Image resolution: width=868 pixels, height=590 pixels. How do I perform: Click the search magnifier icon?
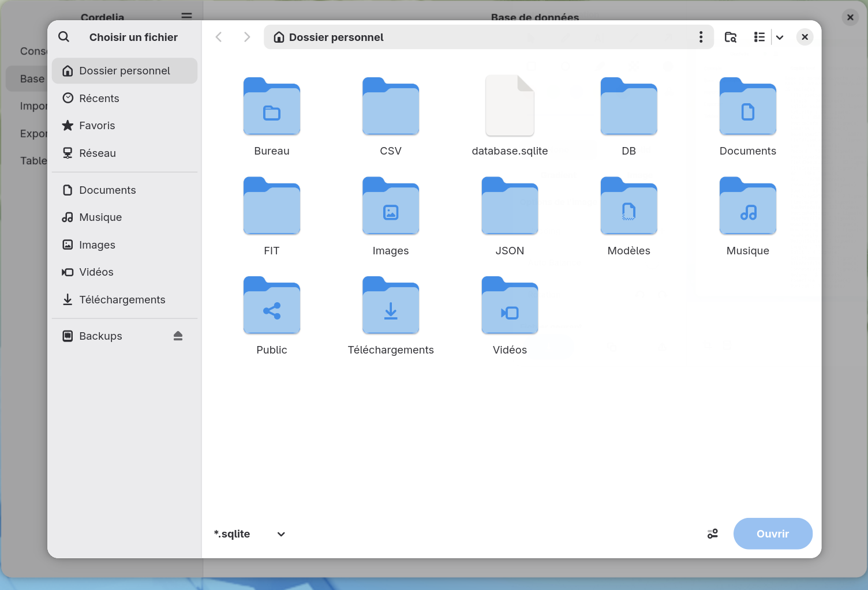tap(64, 37)
